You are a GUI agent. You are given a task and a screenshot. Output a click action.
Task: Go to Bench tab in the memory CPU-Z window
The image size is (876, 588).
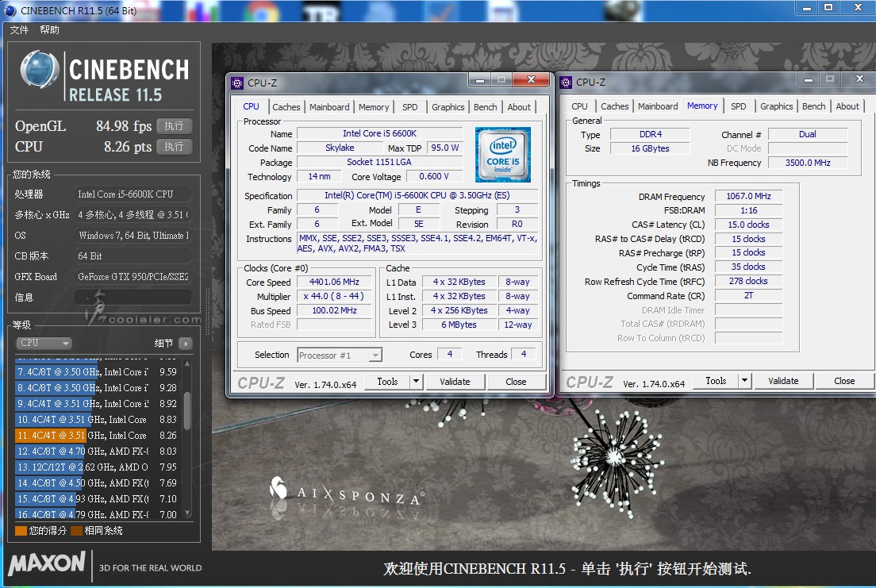[814, 106]
